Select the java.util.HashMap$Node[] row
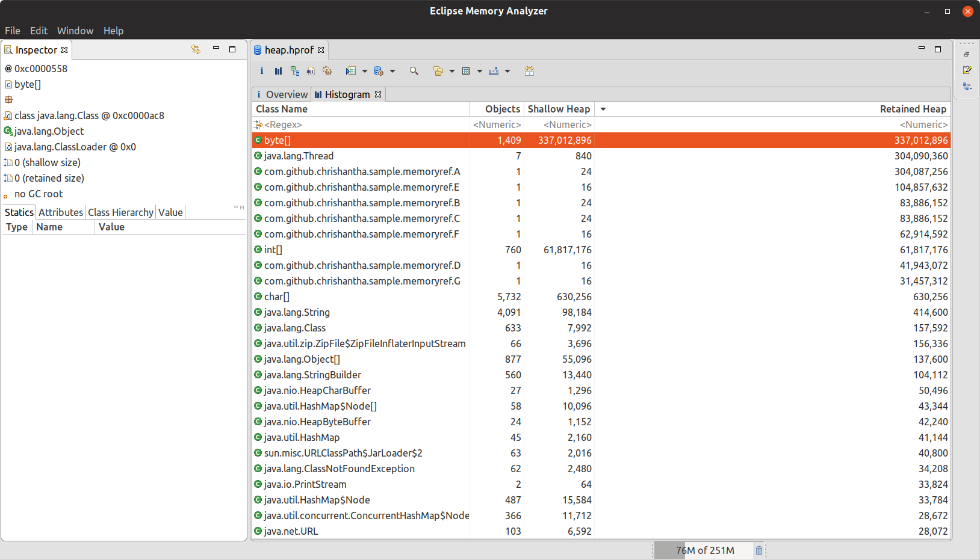Viewport: 980px width, 560px height. point(601,406)
